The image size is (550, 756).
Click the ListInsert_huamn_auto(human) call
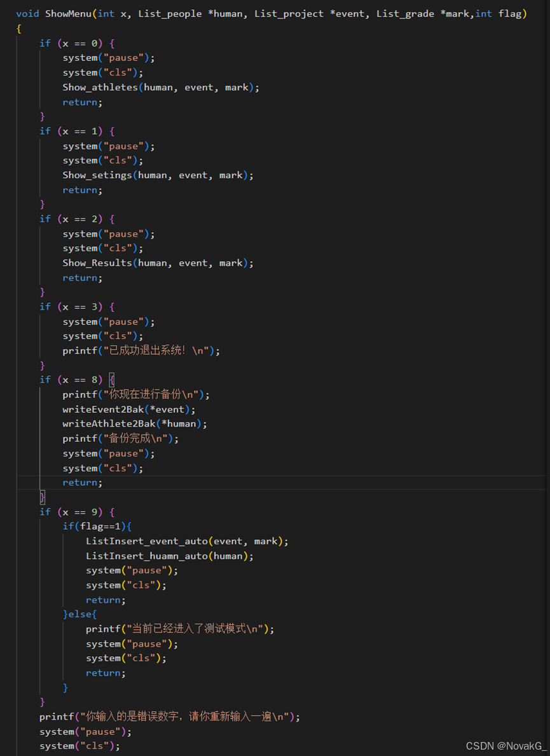pyautogui.click(x=170, y=556)
